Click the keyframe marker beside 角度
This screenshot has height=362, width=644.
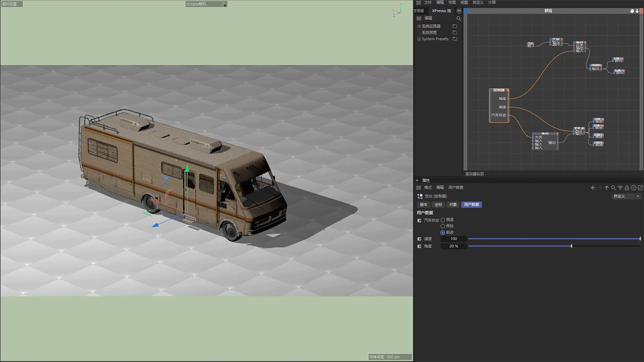420,246
